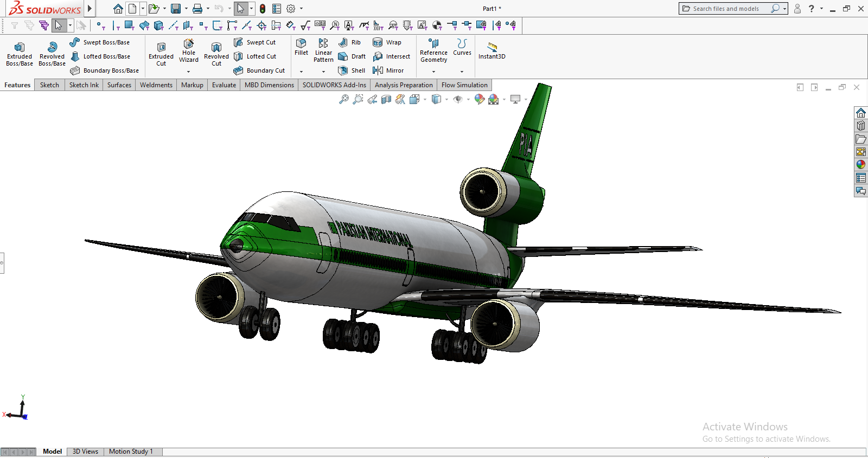Click the Lofted Boss/Base button
Screen dimensions: 868x458
100,56
